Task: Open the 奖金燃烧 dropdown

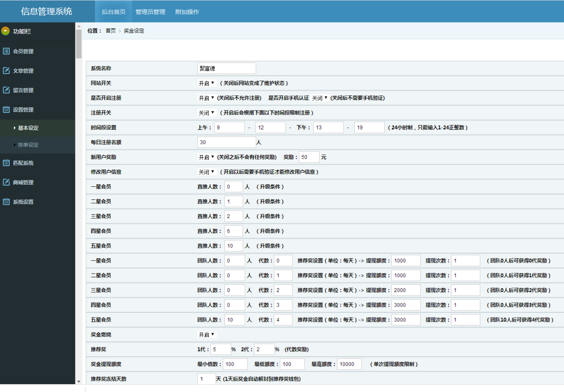Action: coord(207,335)
